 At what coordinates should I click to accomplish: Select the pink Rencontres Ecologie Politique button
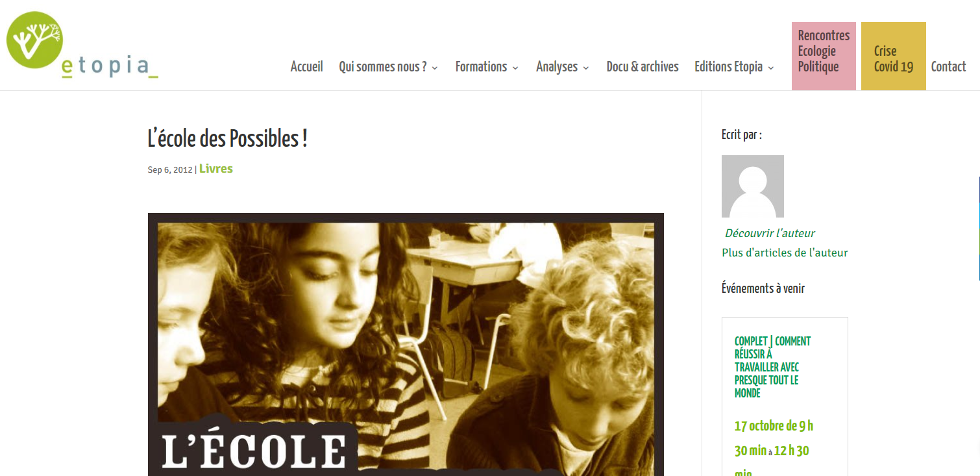coord(824,56)
